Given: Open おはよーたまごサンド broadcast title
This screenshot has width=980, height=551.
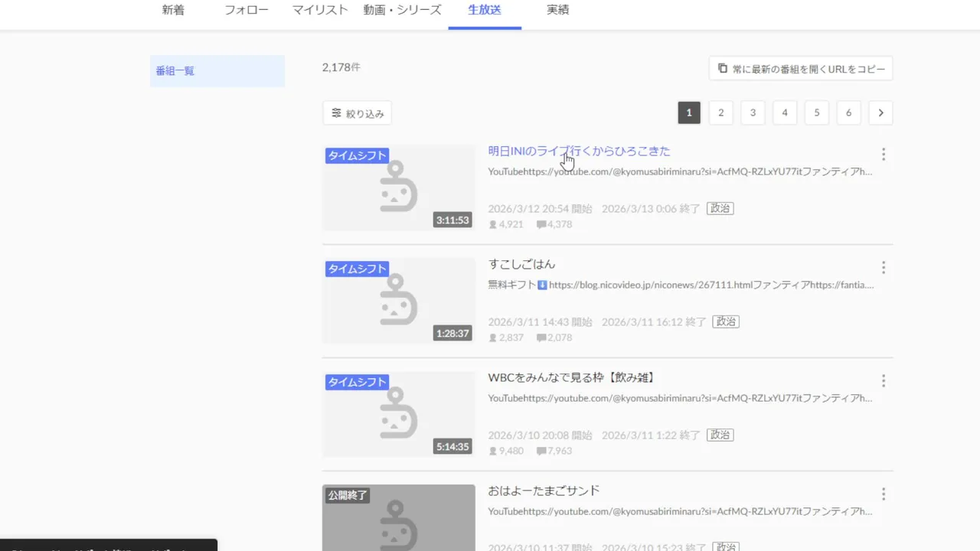Looking at the screenshot, I should click(544, 491).
